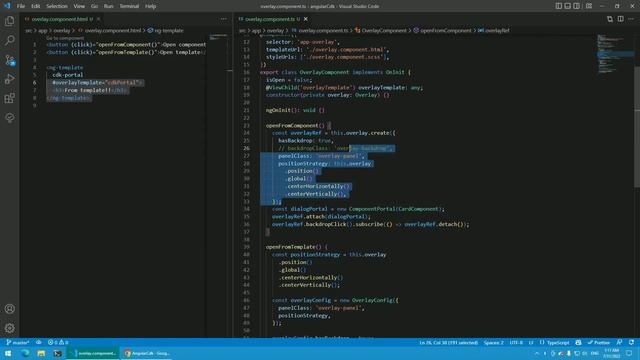Open Microsoft Edge from taskbar
The image size is (640, 360).
[25, 353]
